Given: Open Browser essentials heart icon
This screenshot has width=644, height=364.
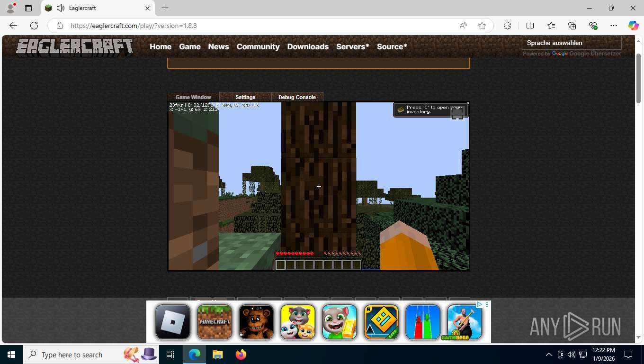Looking at the screenshot, I should pos(593,26).
